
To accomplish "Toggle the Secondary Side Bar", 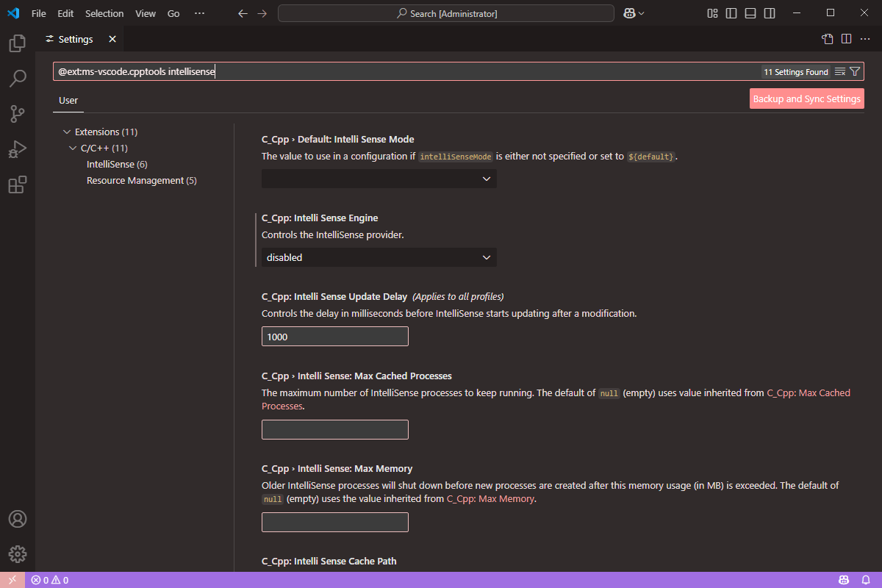I will pyautogui.click(x=770, y=13).
